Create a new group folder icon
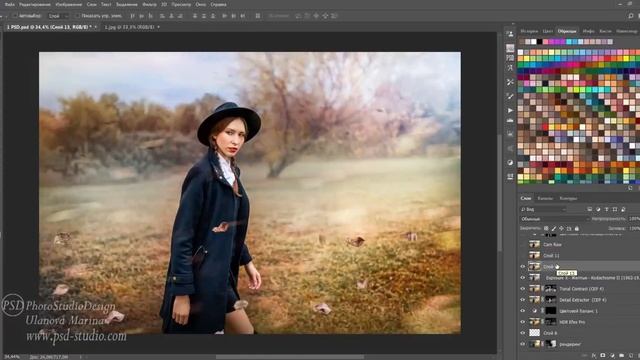 click(621, 356)
